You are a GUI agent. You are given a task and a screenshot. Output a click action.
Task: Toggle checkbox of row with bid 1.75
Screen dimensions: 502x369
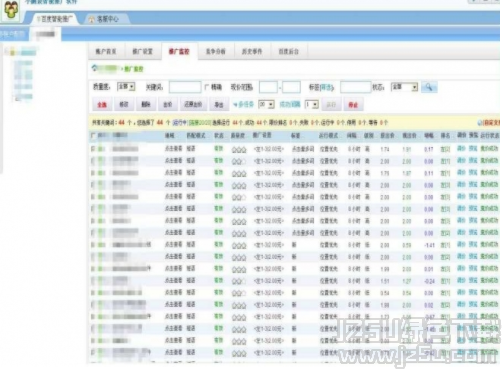click(93, 173)
